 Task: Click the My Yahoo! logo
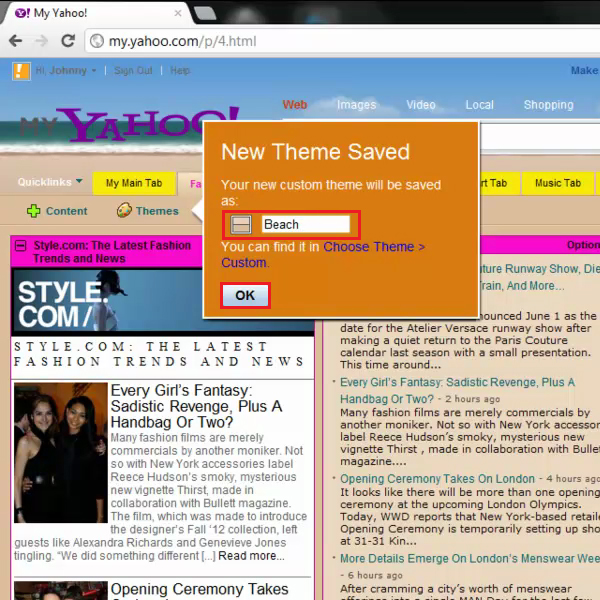130,123
